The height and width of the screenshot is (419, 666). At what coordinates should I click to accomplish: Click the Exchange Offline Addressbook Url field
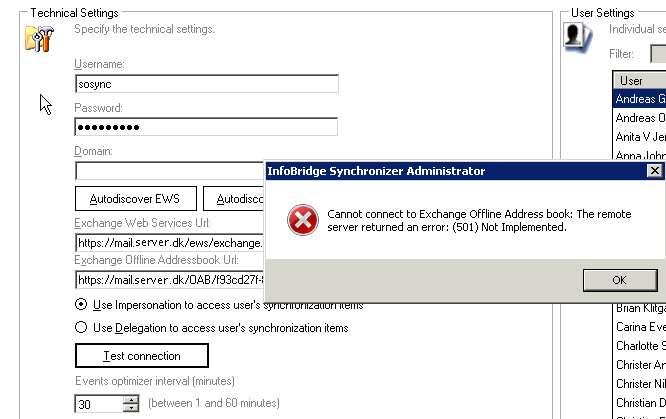(x=169, y=280)
